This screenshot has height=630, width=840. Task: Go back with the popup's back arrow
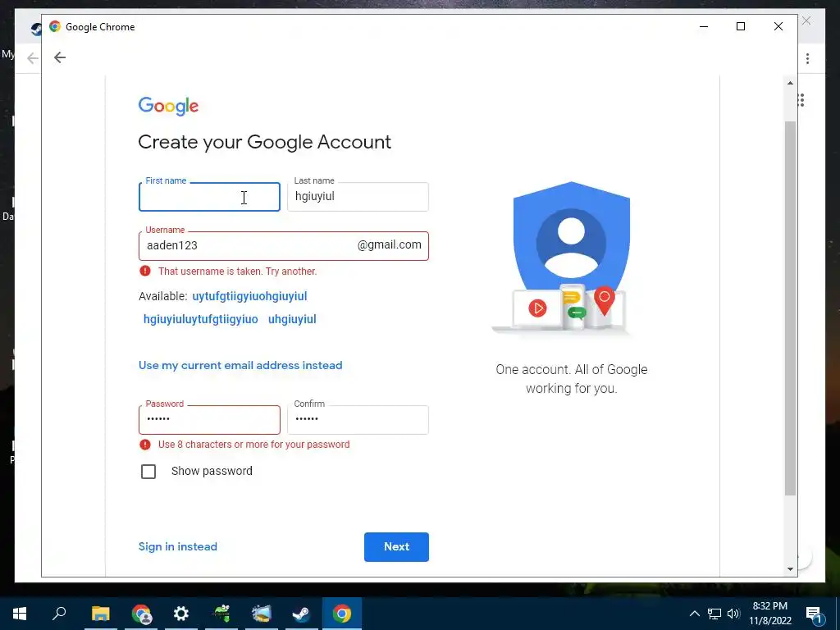pyautogui.click(x=59, y=57)
